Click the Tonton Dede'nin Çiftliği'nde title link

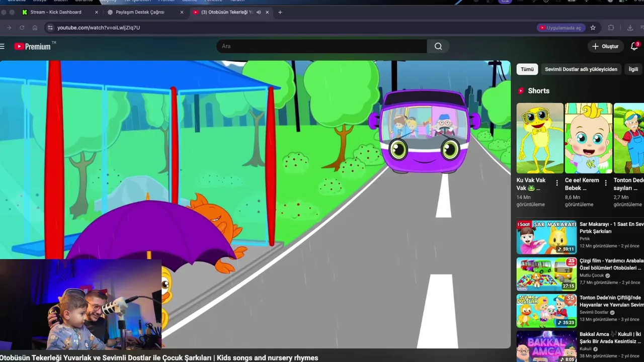tap(611, 301)
